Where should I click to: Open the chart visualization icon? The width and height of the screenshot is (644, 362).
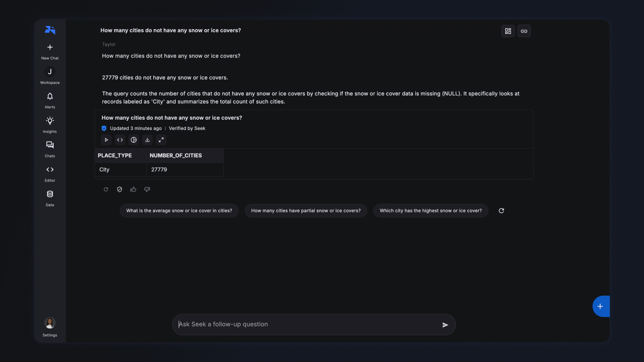[x=134, y=140]
